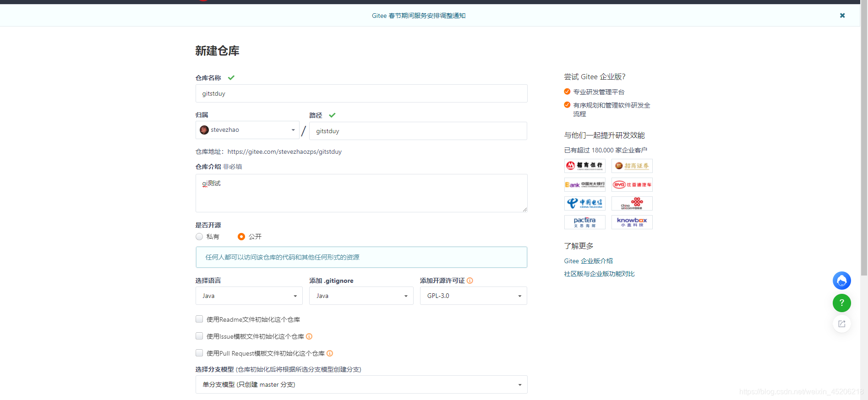
Task: Click the 尝试 Gitee 企业版? heading
Action: [595, 77]
